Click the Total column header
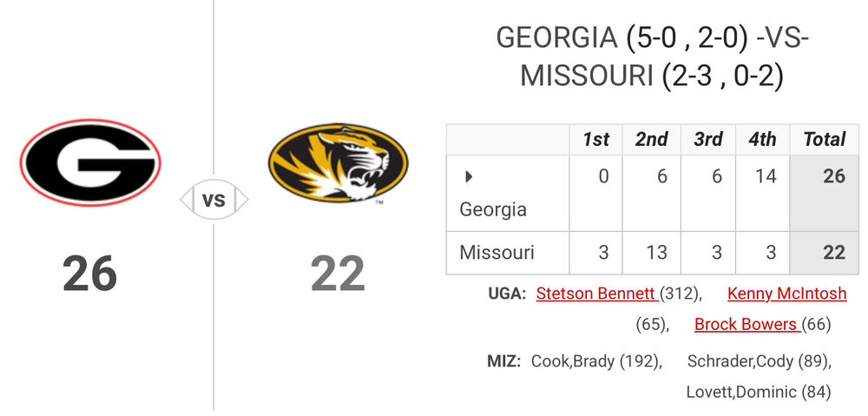The width and height of the screenshot is (868, 416). pos(824,140)
